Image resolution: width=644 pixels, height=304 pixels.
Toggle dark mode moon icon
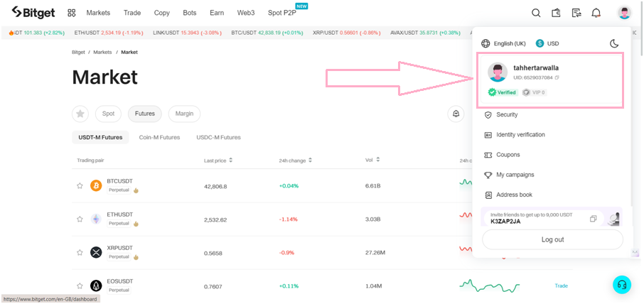614,43
